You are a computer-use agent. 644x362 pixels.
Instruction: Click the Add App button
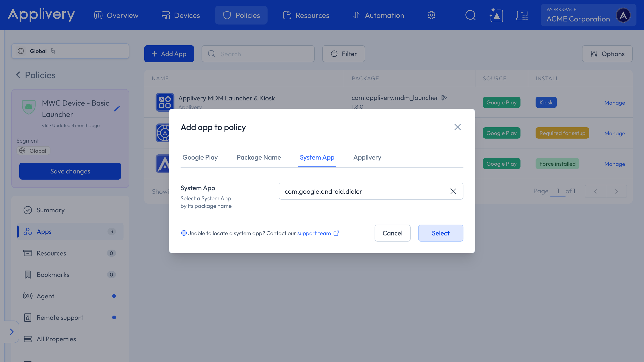169,54
